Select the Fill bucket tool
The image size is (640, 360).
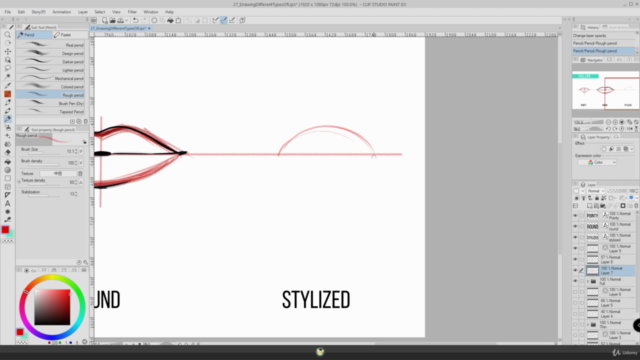pyautogui.click(x=7, y=161)
